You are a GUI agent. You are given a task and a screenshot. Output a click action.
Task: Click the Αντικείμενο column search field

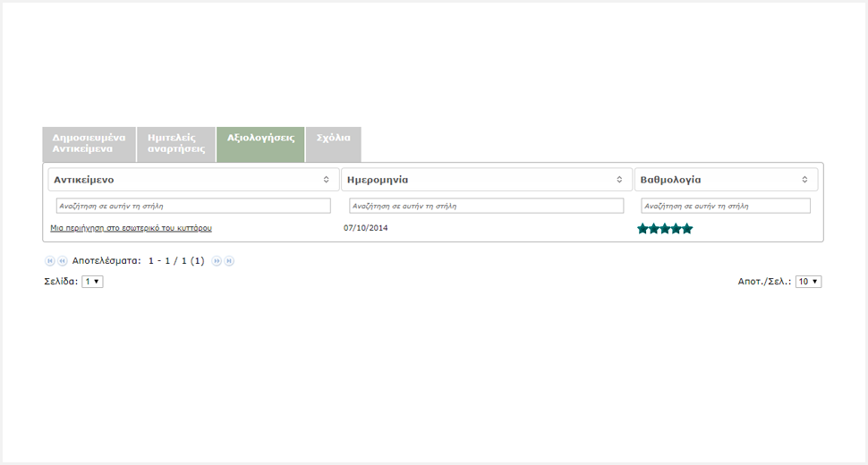[x=193, y=206]
